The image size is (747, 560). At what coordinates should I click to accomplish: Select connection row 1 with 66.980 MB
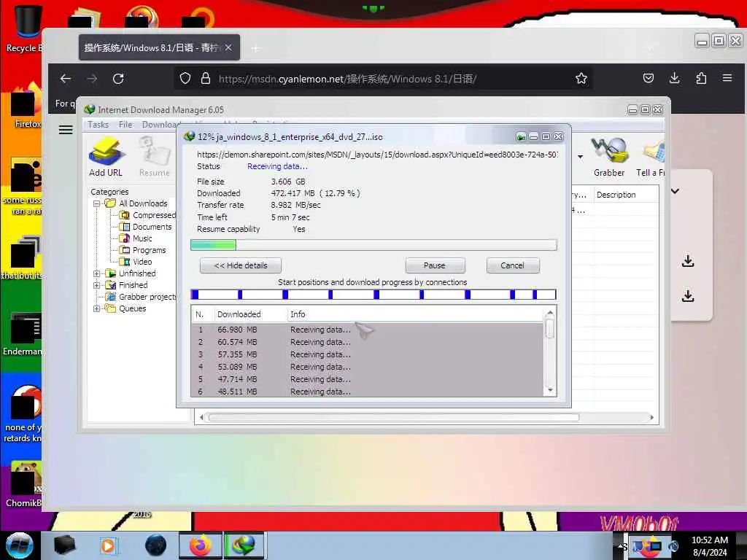point(368,330)
